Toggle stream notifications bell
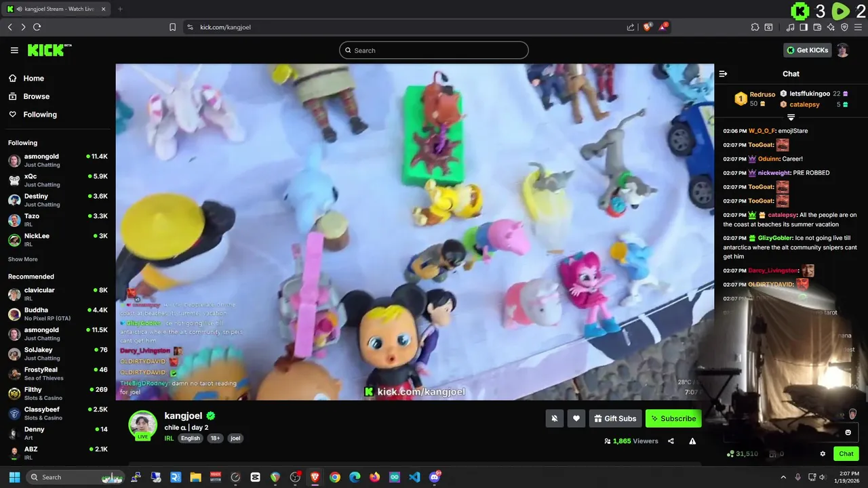Viewport: 868px width, 488px height. (x=555, y=418)
